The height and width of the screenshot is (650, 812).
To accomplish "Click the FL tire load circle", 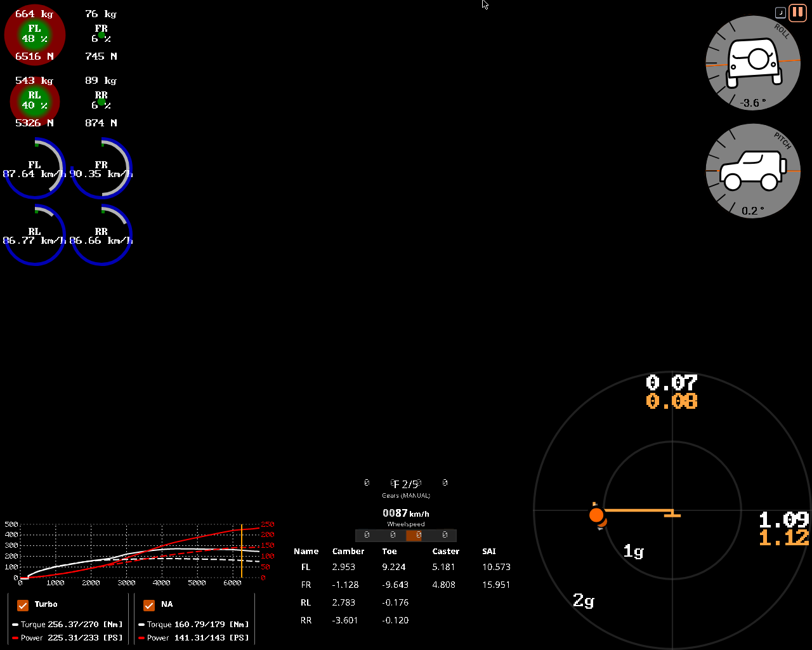I will [x=35, y=34].
